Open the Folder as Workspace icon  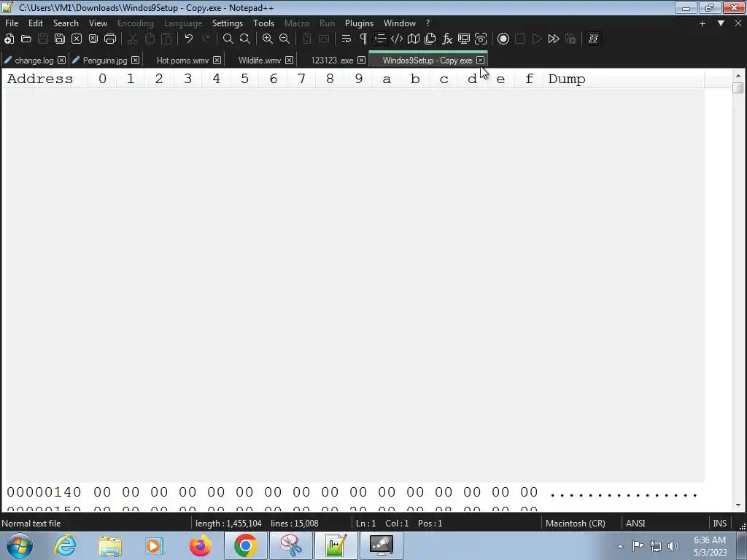click(x=463, y=39)
